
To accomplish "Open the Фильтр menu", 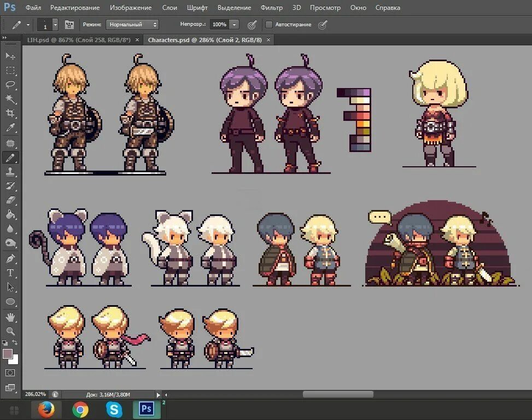I will [x=271, y=8].
